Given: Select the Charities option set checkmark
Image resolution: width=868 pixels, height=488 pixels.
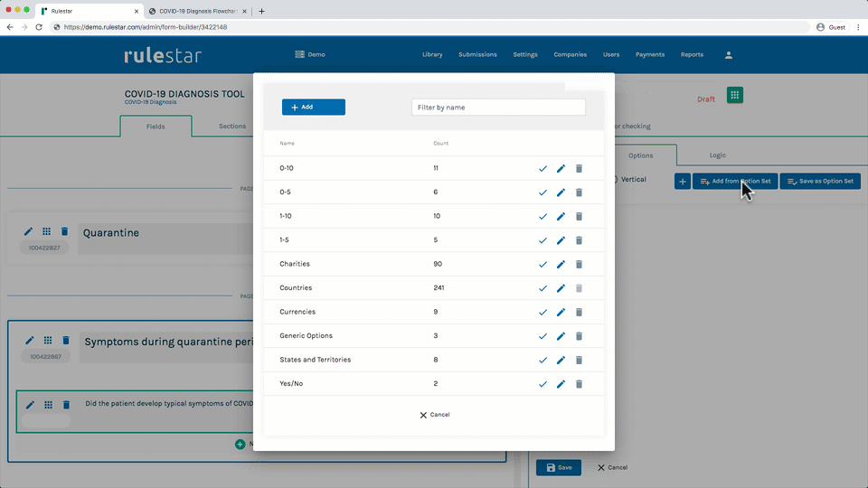Looking at the screenshot, I should [542, 265].
